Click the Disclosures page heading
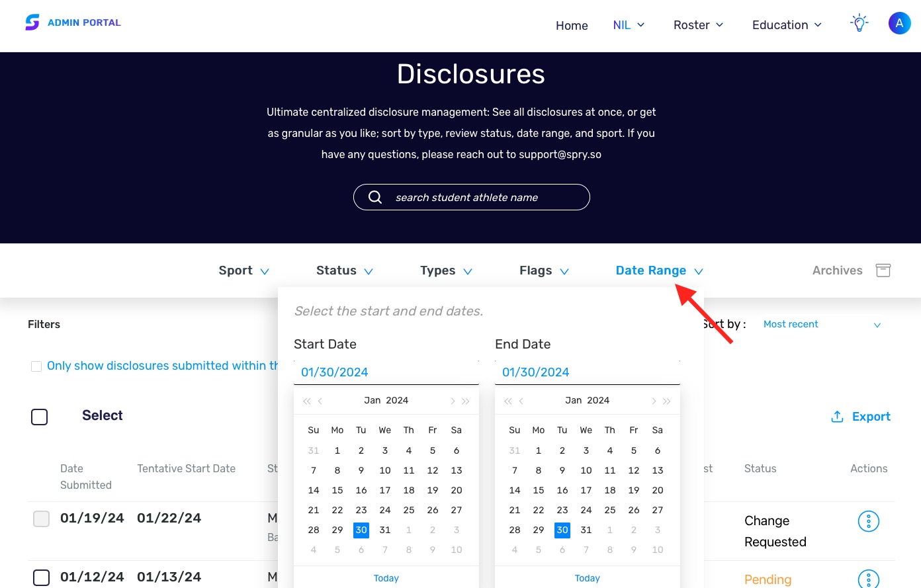 tap(471, 74)
